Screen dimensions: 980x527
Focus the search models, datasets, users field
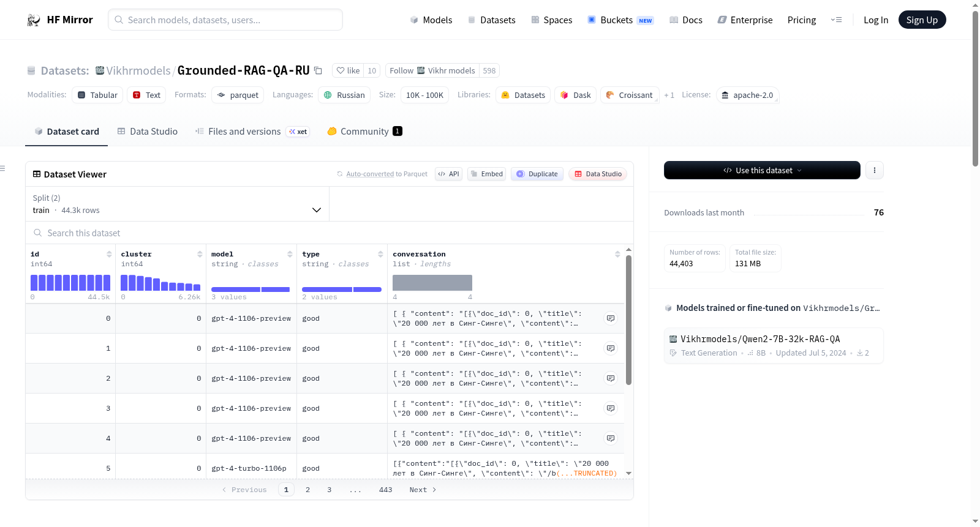click(x=225, y=20)
